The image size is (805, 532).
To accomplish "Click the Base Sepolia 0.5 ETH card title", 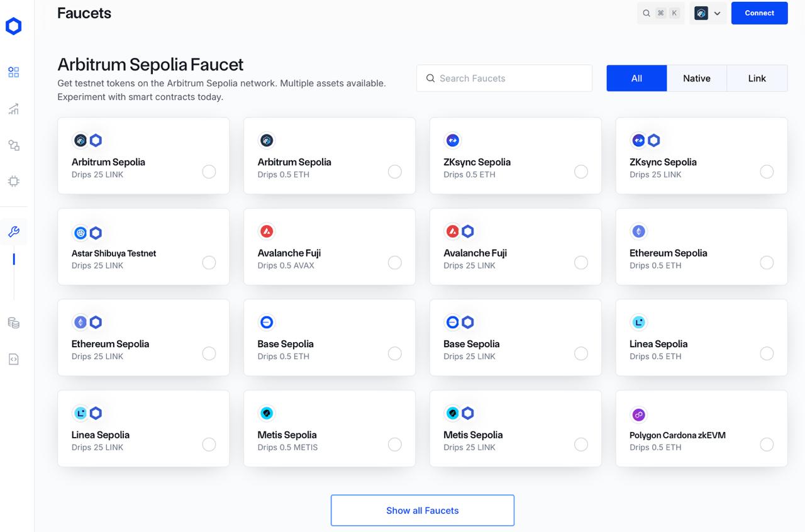I will [x=286, y=344].
